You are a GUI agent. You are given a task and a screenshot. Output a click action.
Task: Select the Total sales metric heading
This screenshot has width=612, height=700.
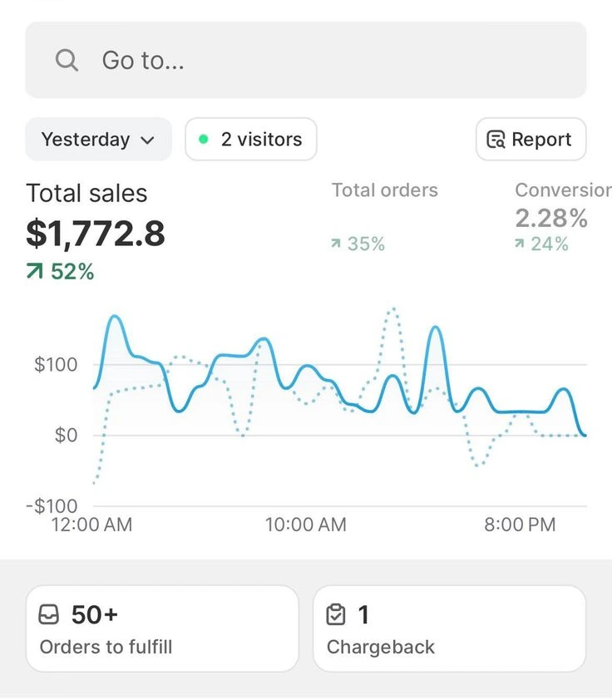(x=86, y=193)
